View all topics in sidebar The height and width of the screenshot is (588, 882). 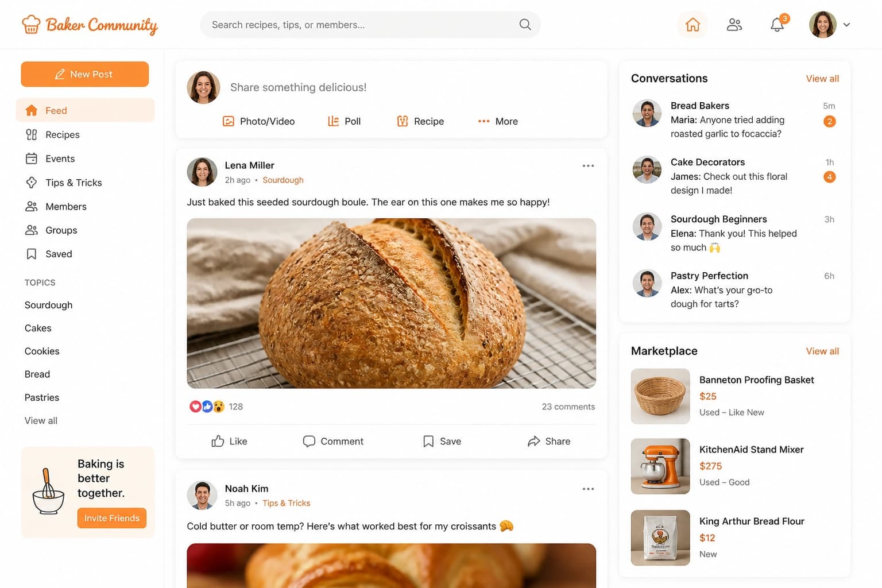41,420
